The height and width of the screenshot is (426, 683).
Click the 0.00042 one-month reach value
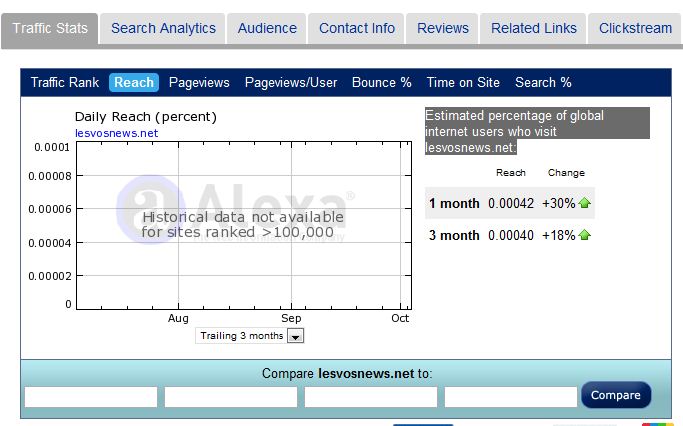point(511,203)
